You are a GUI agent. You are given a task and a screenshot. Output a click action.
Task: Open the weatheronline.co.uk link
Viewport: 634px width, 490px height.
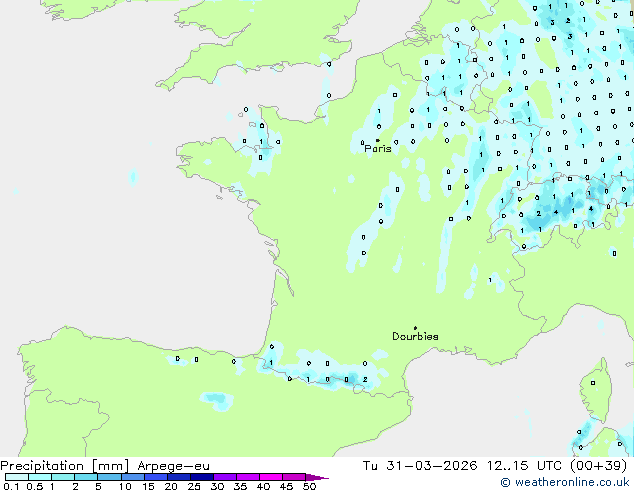click(x=565, y=482)
